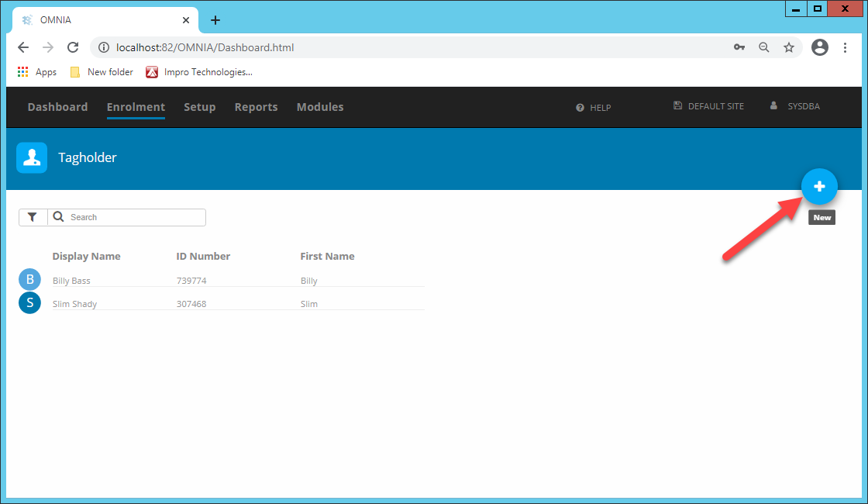Open Apps bookmarks shortcut
The image size is (868, 504).
(37, 72)
